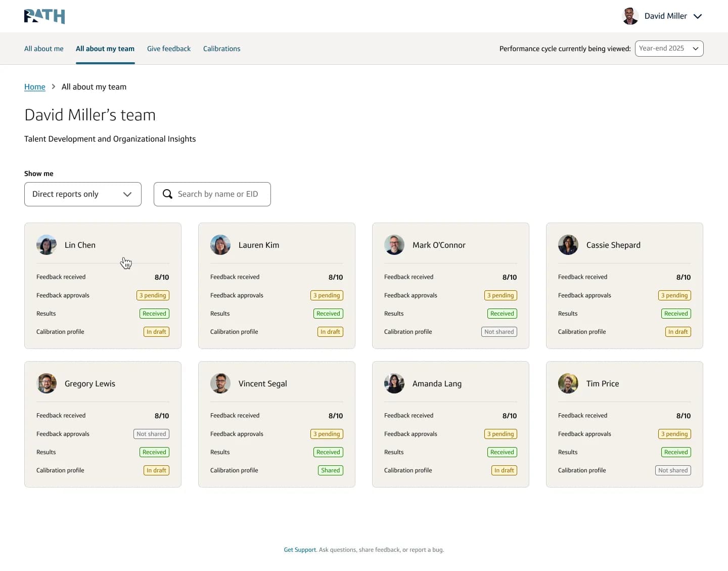Click the Not shared badge on Gregory Lewis's card
This screenshot has height=571, width=728.
click(151, 434)
